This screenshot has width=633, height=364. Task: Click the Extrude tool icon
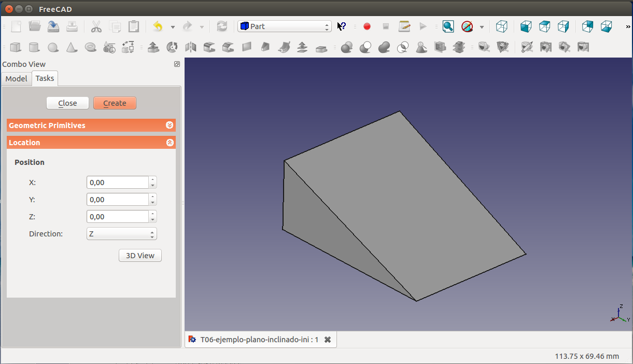pyautogui.click(x=153, y=48)
